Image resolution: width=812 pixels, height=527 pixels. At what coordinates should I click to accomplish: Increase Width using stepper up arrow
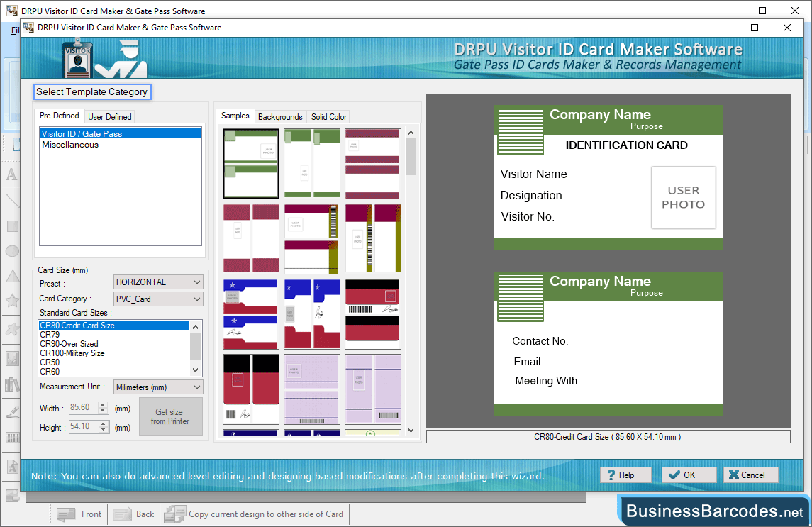pyautogui.click(x=103, y=405)
